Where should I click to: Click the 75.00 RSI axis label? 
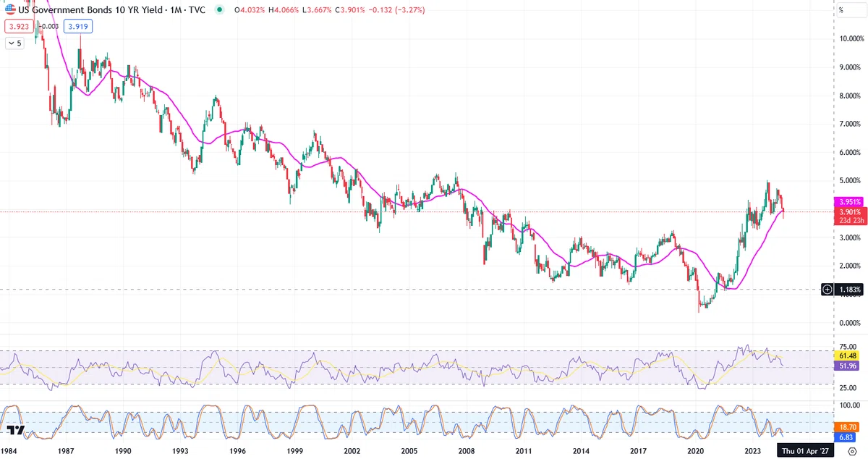click(x=847, y=347)
